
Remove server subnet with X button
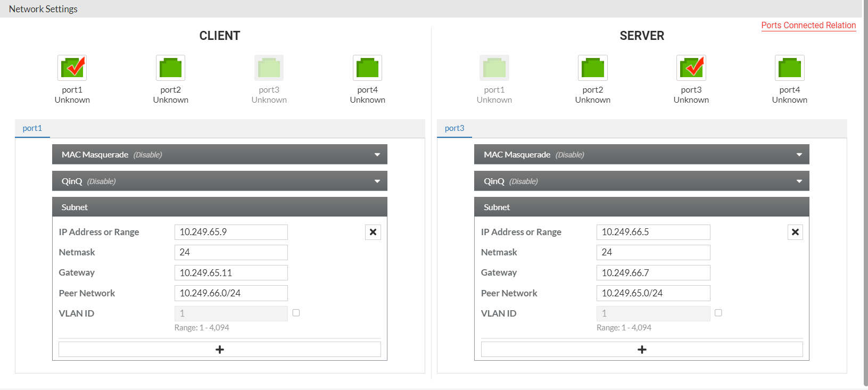click(795, 232)
